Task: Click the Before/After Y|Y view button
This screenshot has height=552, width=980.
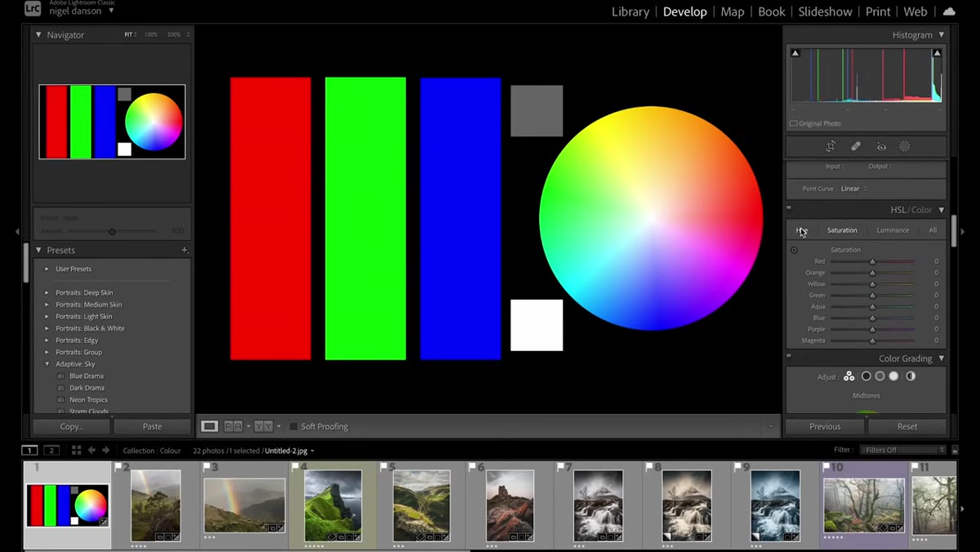Action: pos(263,426)
